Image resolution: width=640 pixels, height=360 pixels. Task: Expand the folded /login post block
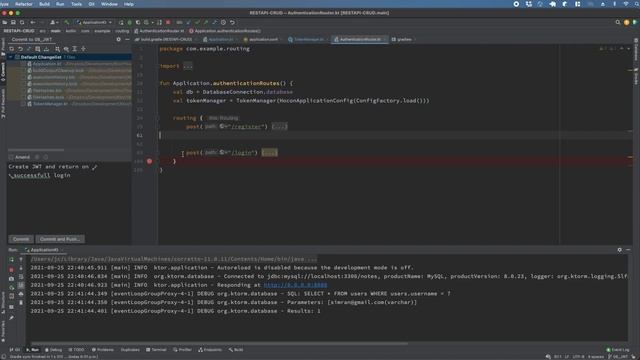tap(269, 153)
